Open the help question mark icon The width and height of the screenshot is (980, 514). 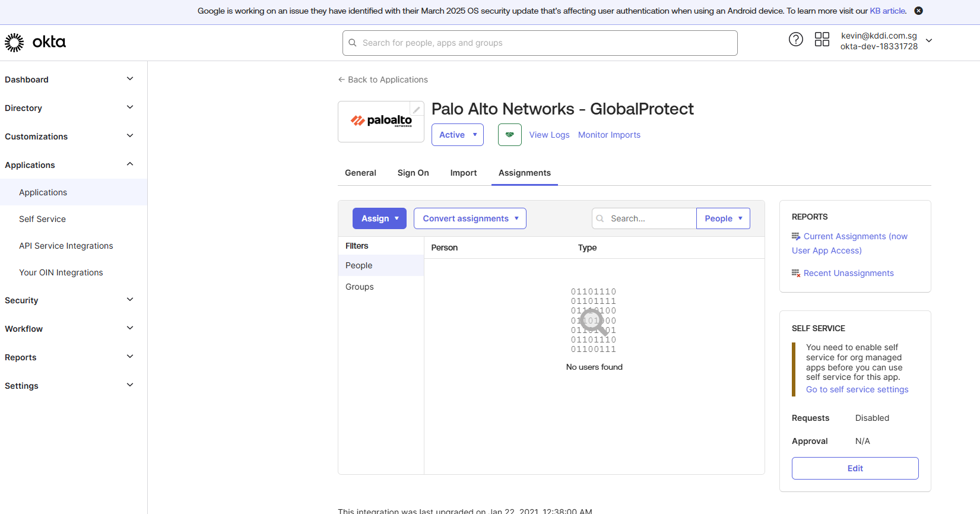tap(795, 40)
